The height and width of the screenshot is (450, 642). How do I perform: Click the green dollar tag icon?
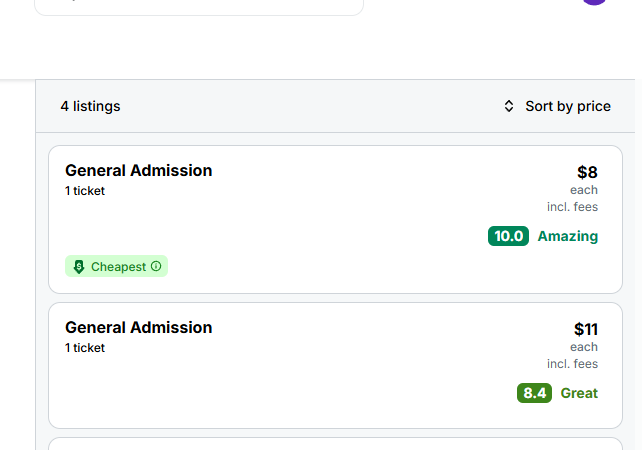click(79, 267)
